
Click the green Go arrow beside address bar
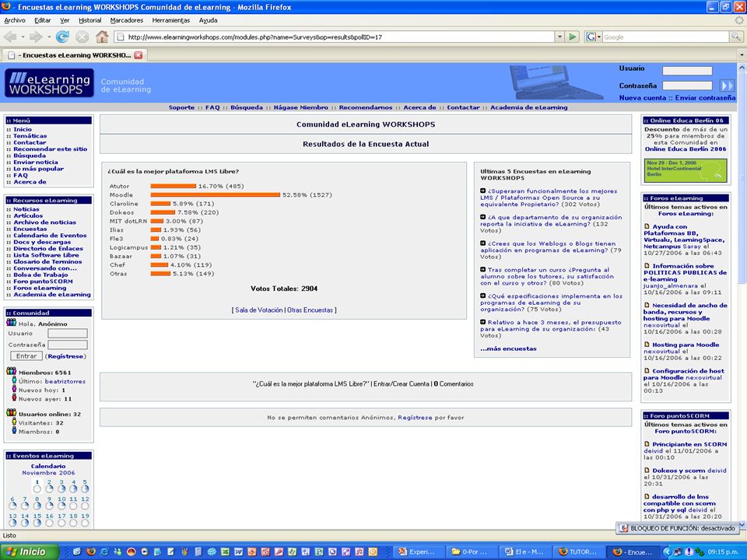[573, 37]
